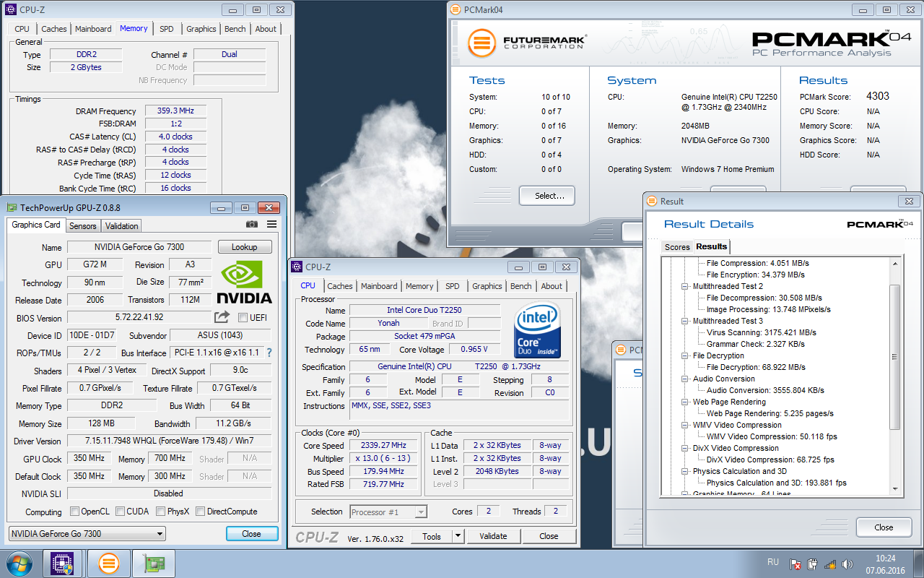Collapse the Physics Calculation and 3D node
The image size is (924, 578).
coord(686,472)
